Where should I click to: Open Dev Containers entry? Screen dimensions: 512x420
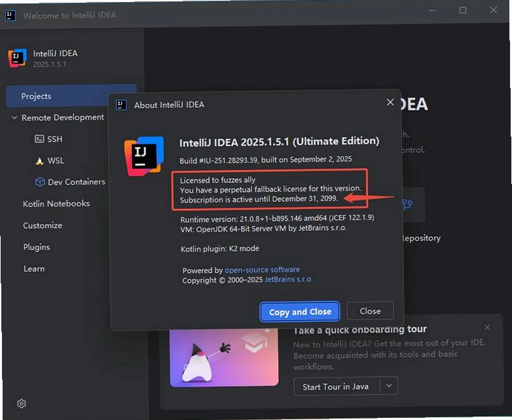tap(77, 182)
